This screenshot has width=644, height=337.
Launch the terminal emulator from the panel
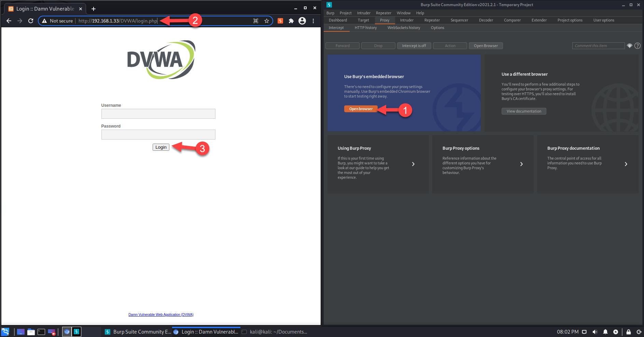tap(41, 332)
